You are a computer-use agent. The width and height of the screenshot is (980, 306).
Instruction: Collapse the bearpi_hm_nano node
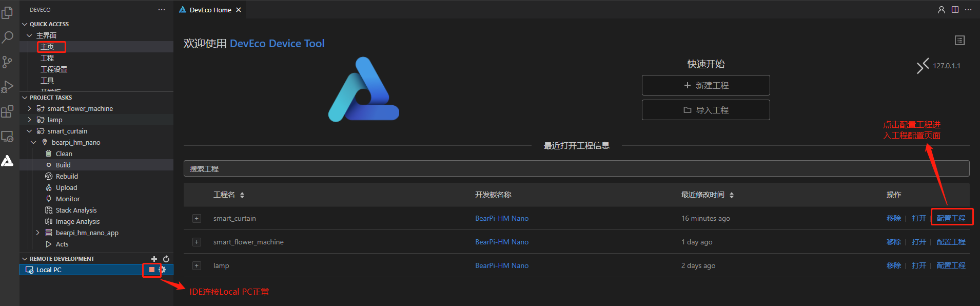pos(33,142)
